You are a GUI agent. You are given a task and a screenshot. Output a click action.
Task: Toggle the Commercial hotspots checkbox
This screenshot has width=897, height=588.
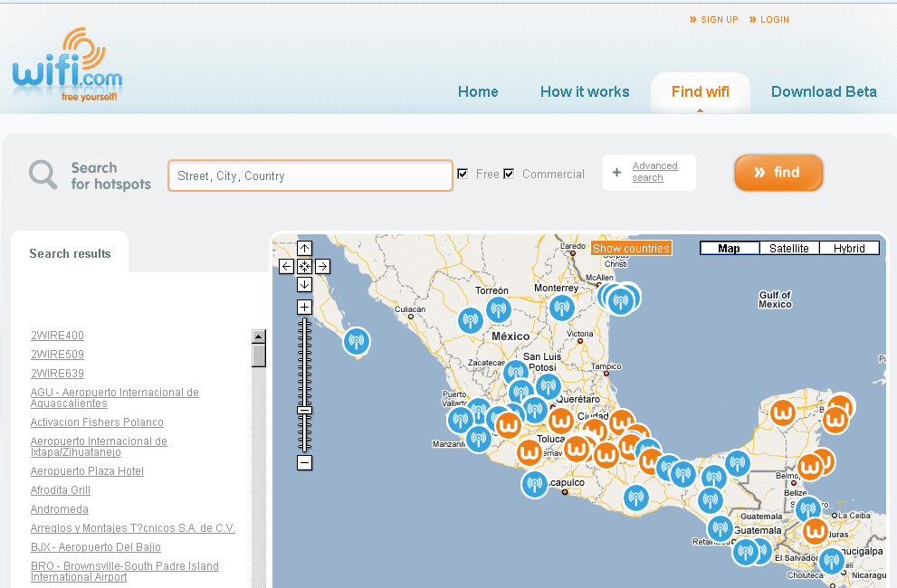(509, 174)
